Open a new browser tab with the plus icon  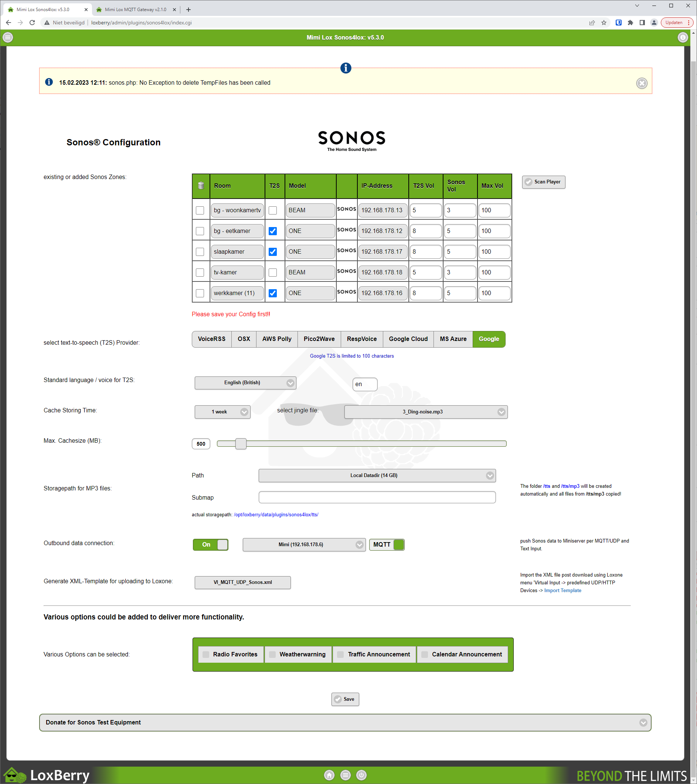pyautogui.click(x=188, y=10)
